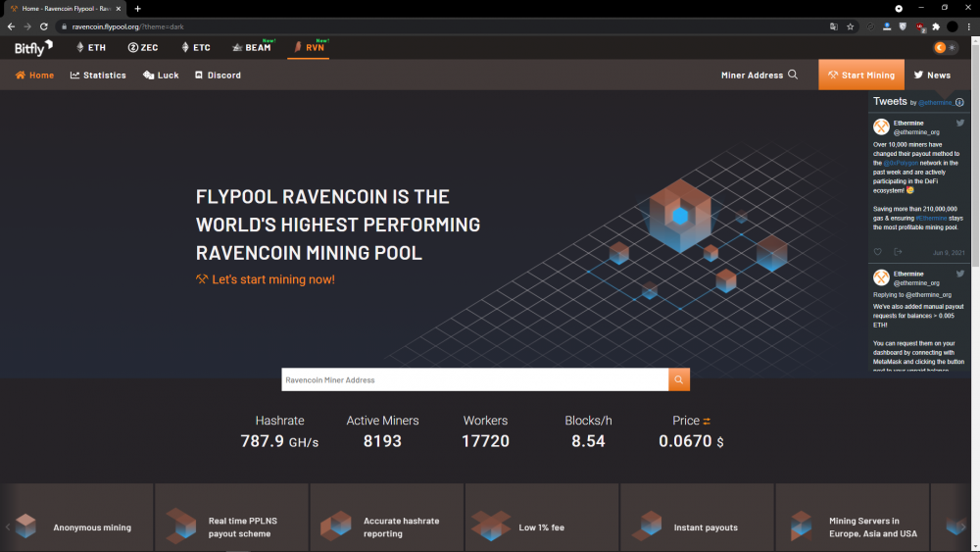Viewport: 980px width, 552px height.
Task: Click the "Let's start mining now!" link
Action: [266, 279]
